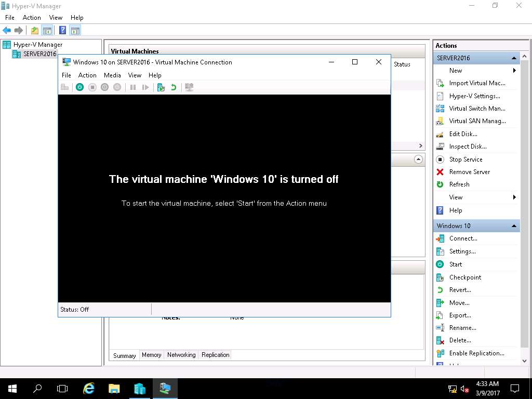Open Internet Explorer from taskbar
Screen dimensions: 532x399
click(88, 389)
